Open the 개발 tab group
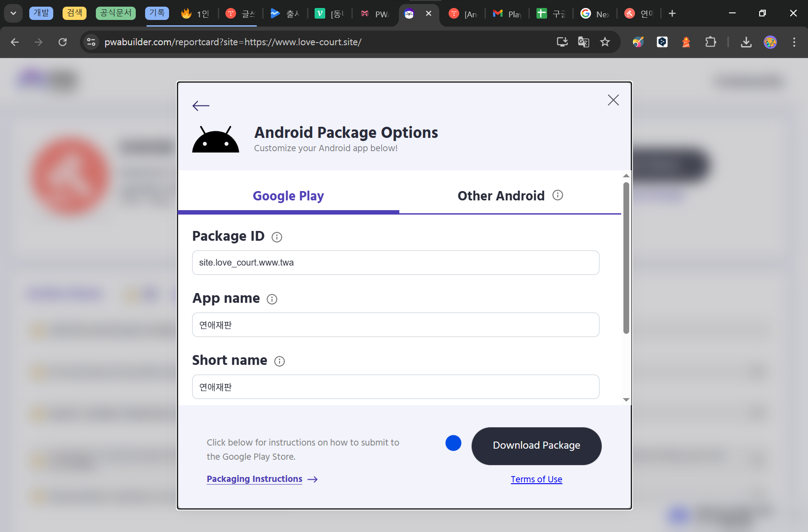This screenshot has height=532, width=808. click(41, 13)
